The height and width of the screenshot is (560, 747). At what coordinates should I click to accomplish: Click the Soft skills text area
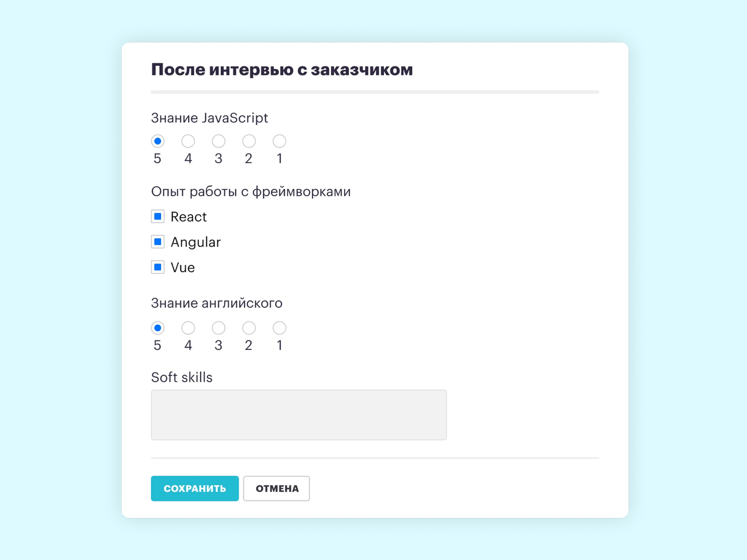coord(299,415)
